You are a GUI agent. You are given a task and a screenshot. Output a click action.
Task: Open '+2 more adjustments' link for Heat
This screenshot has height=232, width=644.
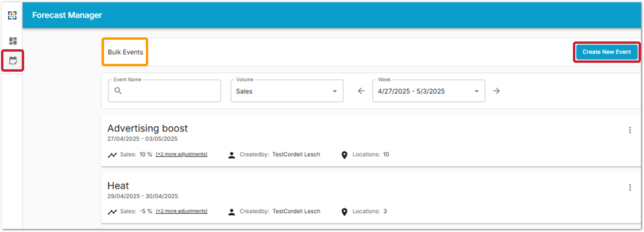pyautogui.click(x=181, y=211)
